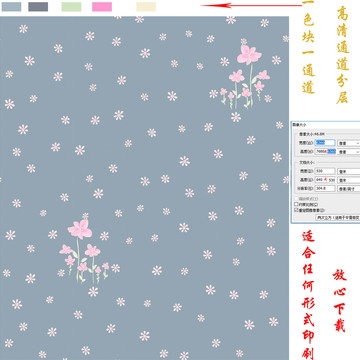The image size is (360, 360).
Task: Open the document height unit dropdown
Action: (x=349, y=180)
